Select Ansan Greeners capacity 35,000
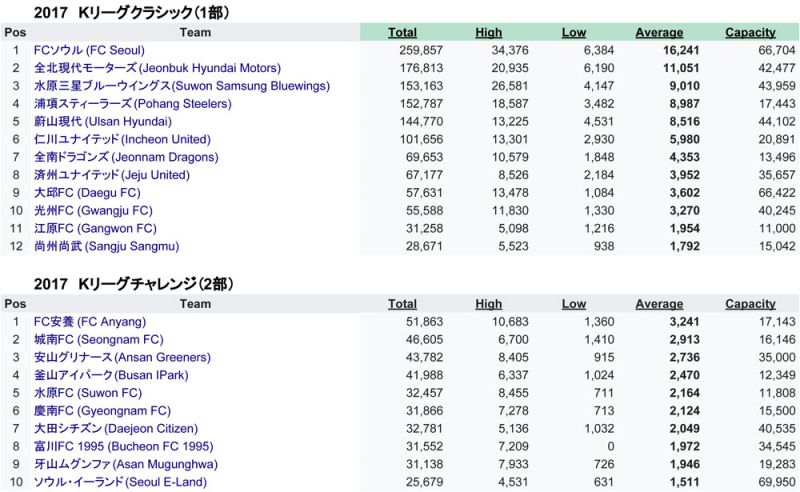This screenshot has width=800, height=492. [x=777, y=357]
